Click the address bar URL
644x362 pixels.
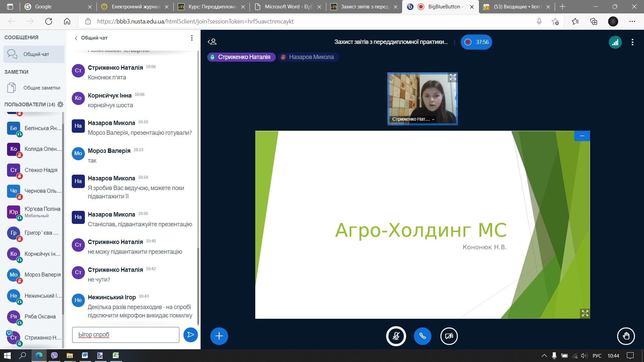point(196,21)
